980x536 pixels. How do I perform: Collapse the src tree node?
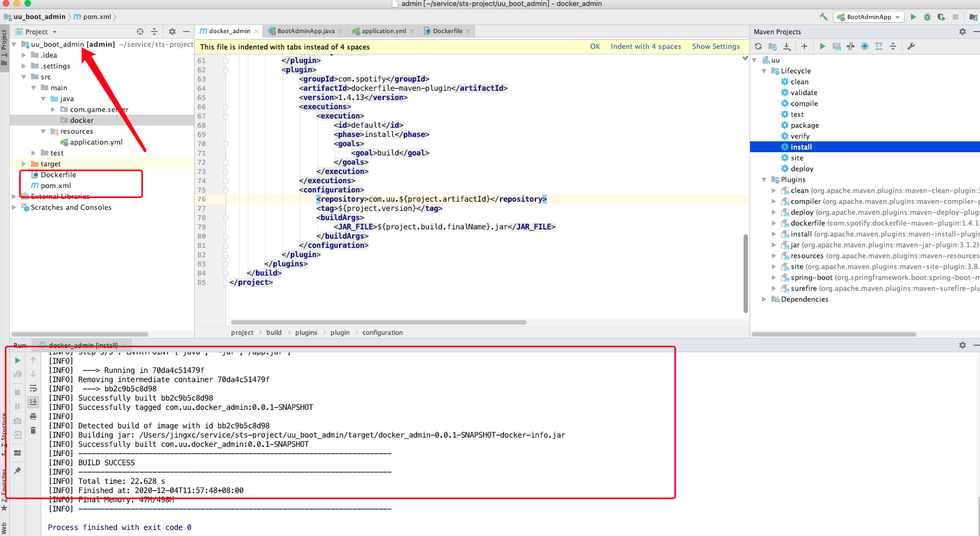tap(23, 77)
